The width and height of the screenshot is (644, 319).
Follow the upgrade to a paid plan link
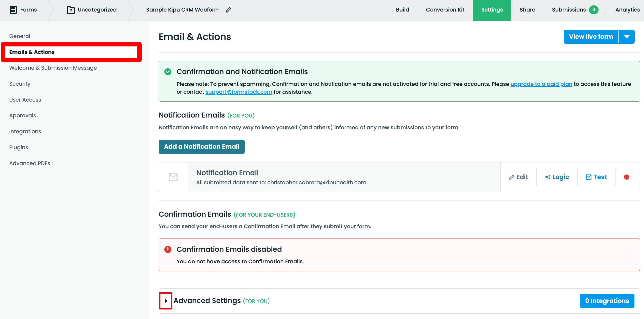point(541,84)
